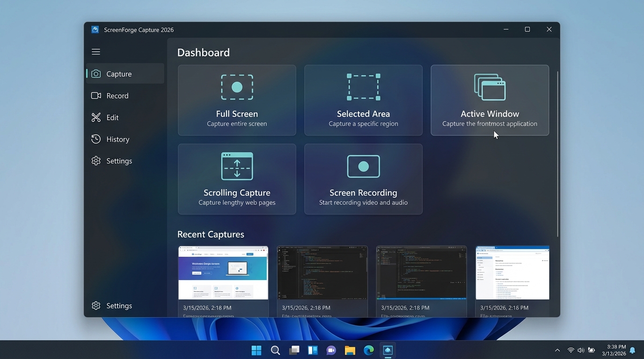Show hidden system tray icons
The width and height of the screenshot is (644, 359).
pyautogui.click(x=557, y=350)
